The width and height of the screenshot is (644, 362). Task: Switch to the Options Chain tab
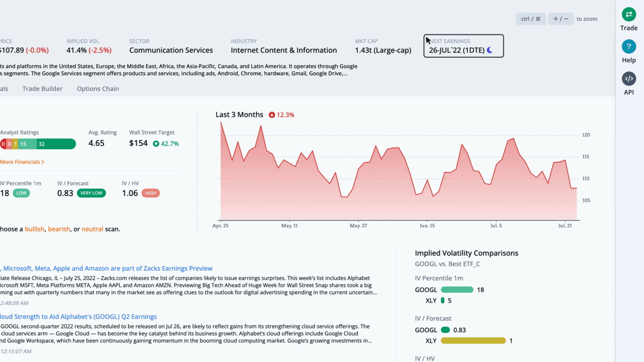(98, 88)
